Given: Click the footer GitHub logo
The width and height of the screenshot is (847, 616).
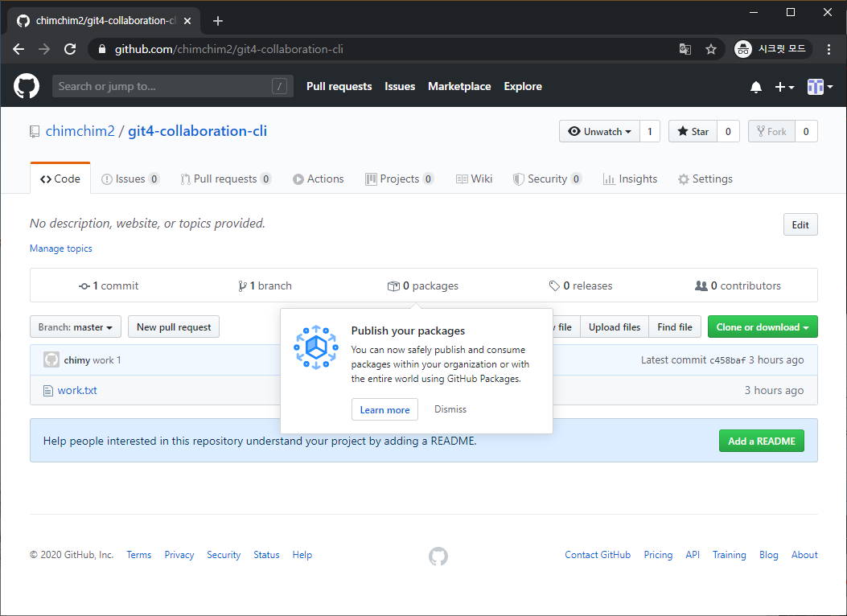Looking at the screenshot, I should tap(438, 556).
